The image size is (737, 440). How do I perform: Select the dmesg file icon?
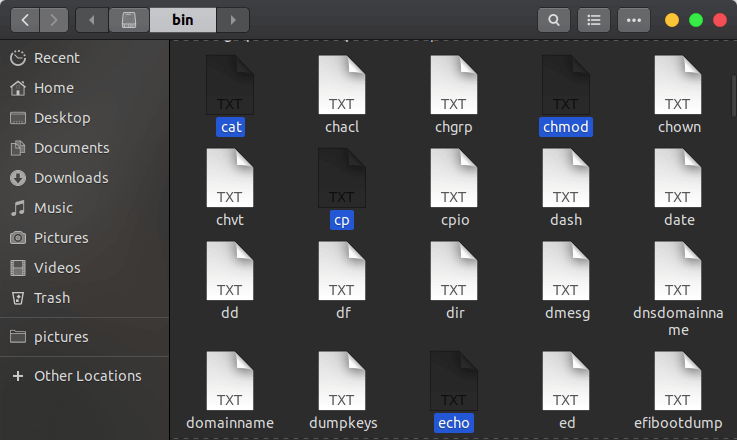tap(565, 271)
